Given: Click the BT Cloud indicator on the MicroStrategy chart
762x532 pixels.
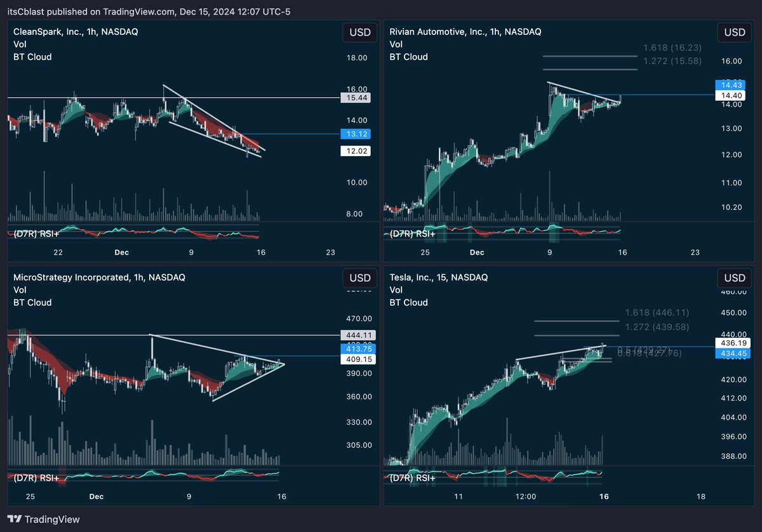Looking at the screenshot, I should (x=32, y=302).
